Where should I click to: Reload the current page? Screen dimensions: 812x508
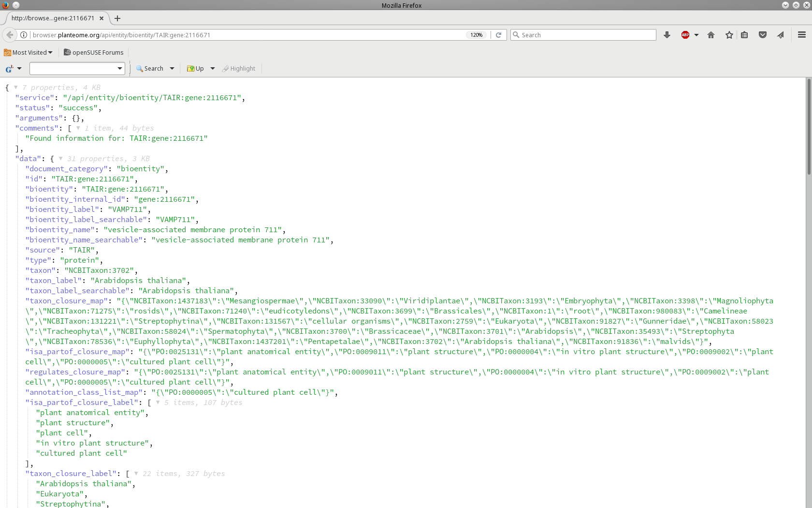point(498,35)
